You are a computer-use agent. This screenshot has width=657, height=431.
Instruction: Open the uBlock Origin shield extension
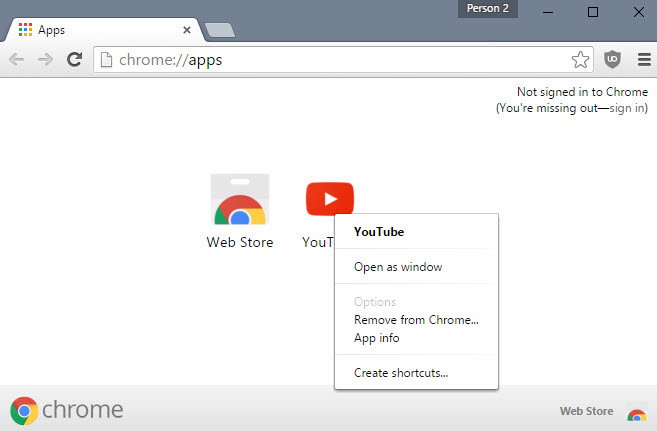pos(612,59)
